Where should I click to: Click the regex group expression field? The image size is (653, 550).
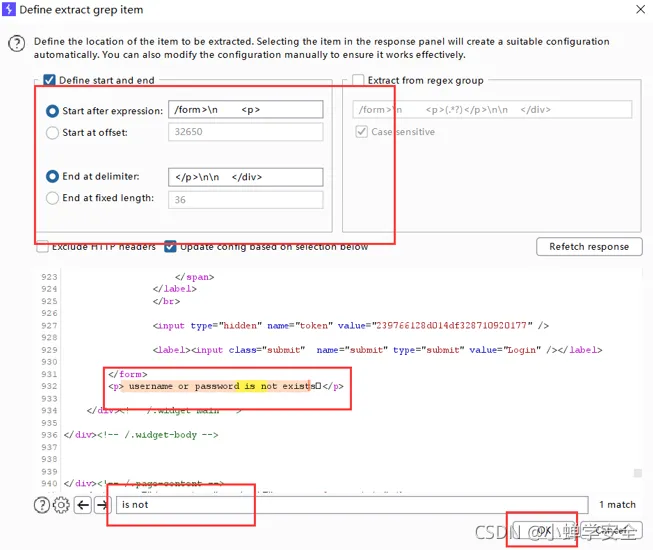click(492, 110)
